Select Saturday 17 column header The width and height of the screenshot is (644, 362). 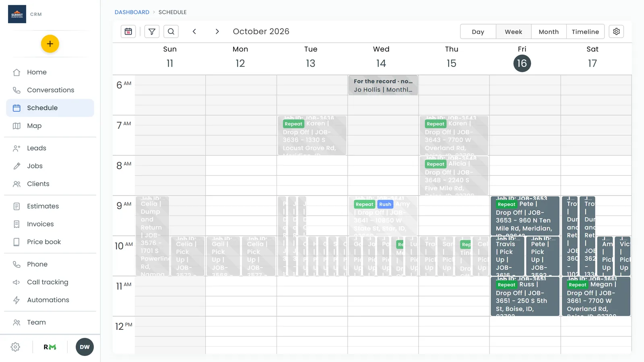[592, 57]
